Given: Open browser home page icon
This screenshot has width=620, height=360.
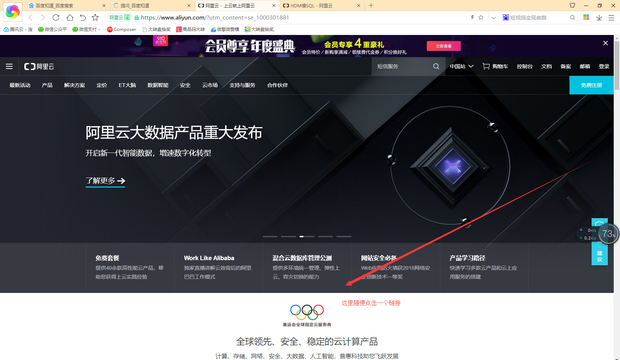Looking at the screenshot, I should pos(70,17).
